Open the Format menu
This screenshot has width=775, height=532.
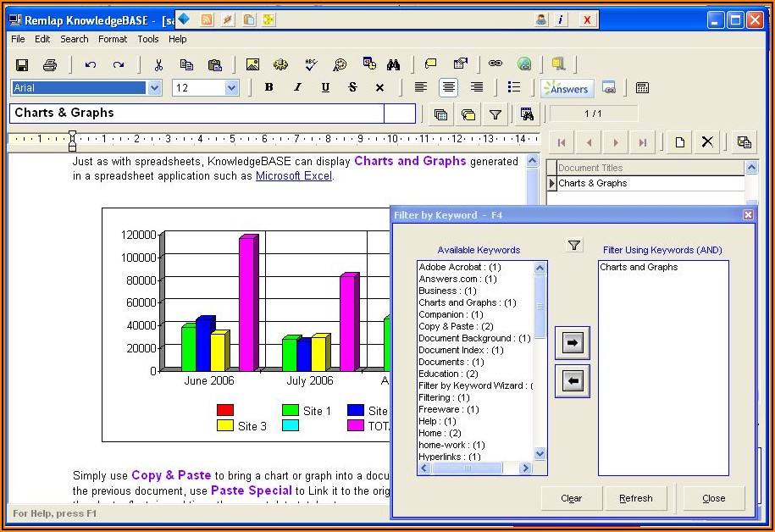(113, 39)
